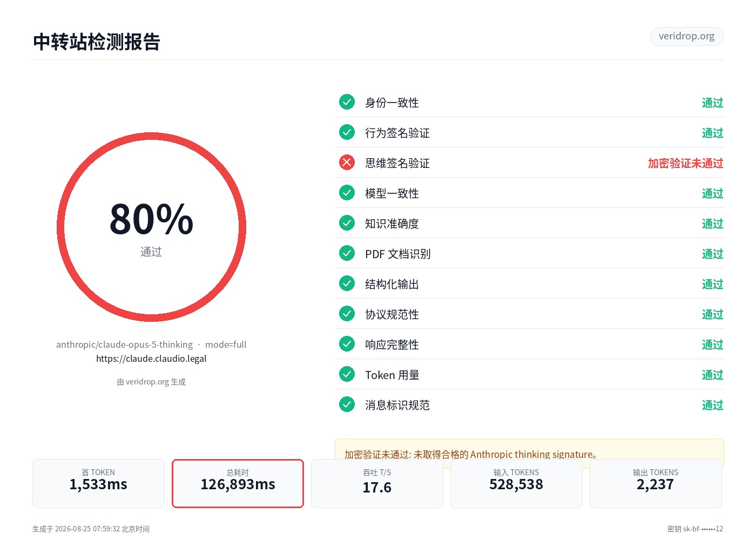Select the 首 TOKEN 1,533ms card
The height and width of the screenshot is (540, 756).
pyautogui.click(x=98, y=483)
